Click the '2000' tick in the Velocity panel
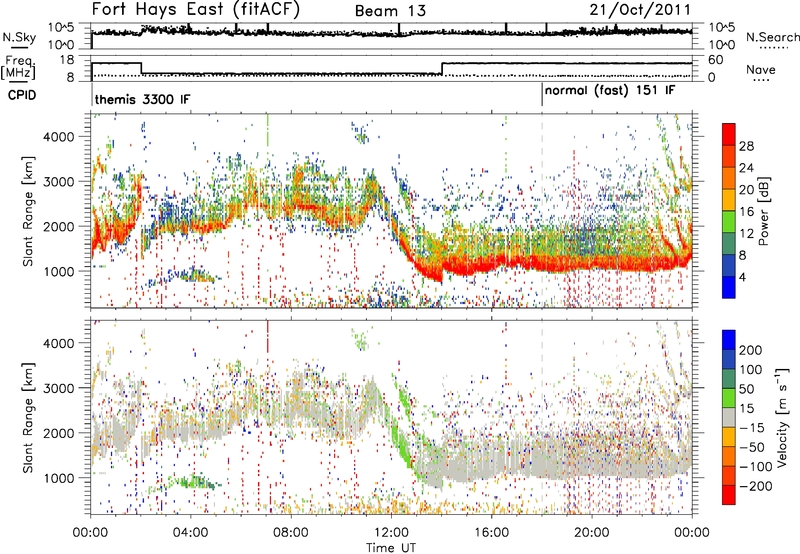800x554 pixels. [x=59, y=433]
